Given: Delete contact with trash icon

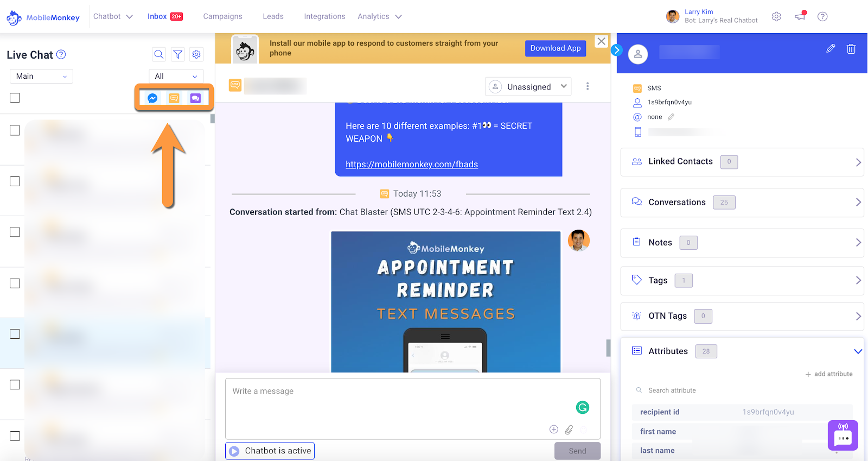Looking at the screenshot, I should (x=851, y=49).
